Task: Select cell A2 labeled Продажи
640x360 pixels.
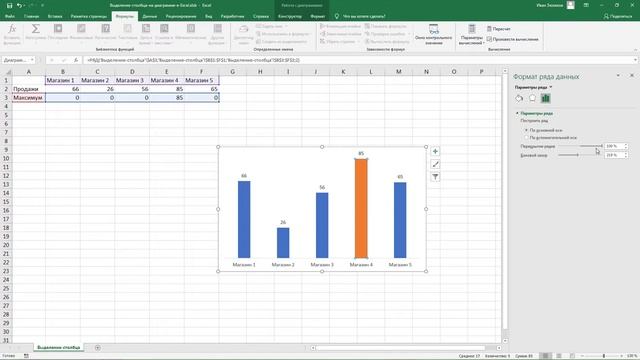Action: tap(29, 89)
